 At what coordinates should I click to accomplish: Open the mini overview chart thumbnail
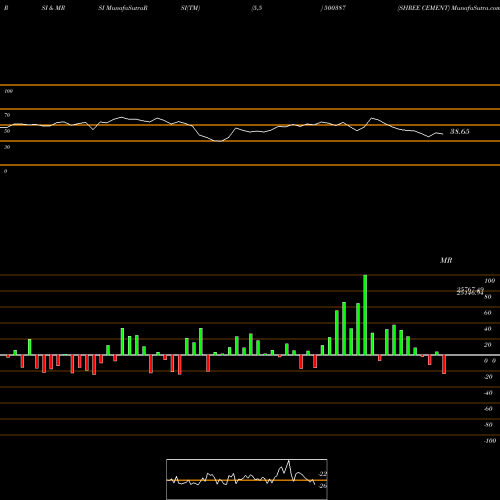click(247, 479)
